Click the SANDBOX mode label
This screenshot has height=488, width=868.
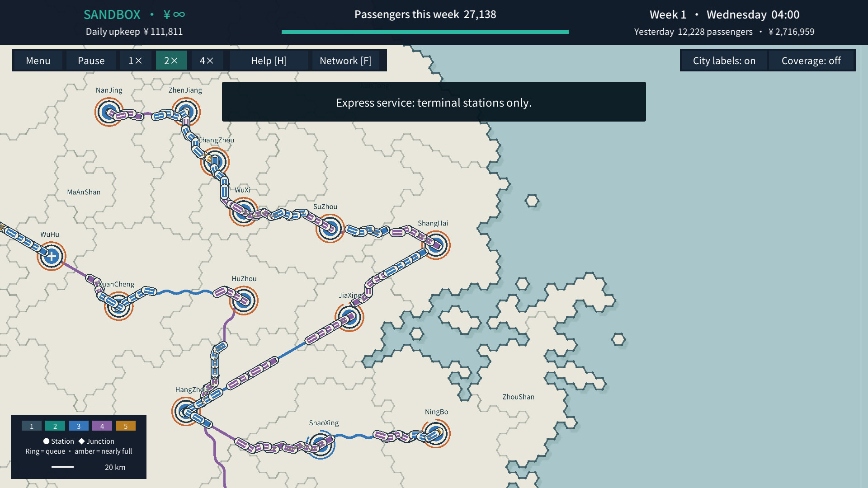pos(112,14)
